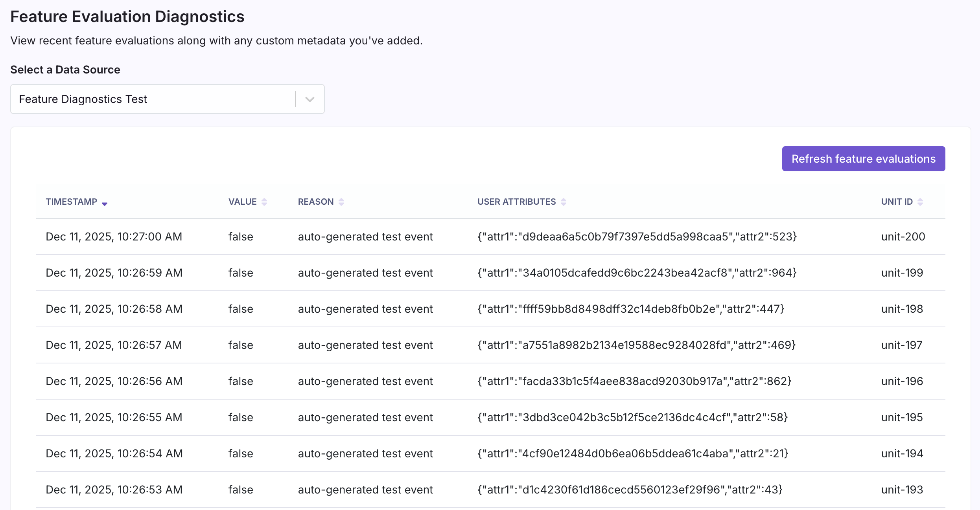980x510 pixels.
Task: Click attributes cell with attr2 58
Action: [x=633, y=417]
